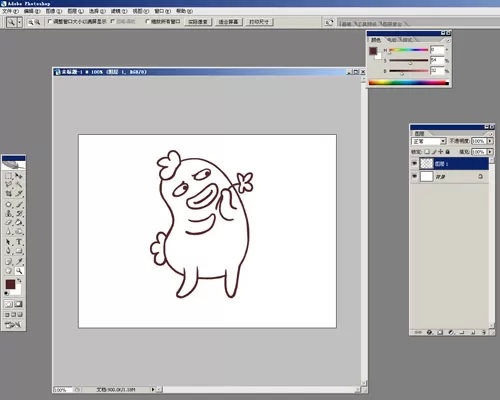
Task: Select the Slice tool
Action: (x=19, y=194)
